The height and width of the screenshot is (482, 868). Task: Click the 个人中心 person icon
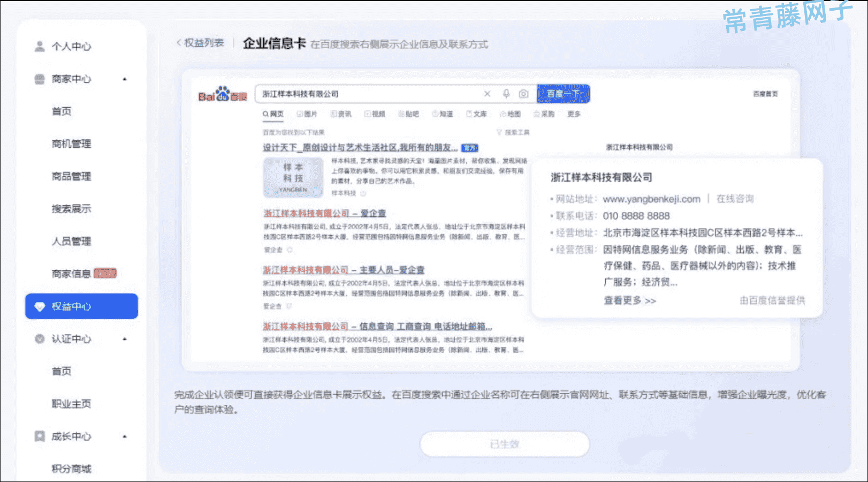(40, 47)
